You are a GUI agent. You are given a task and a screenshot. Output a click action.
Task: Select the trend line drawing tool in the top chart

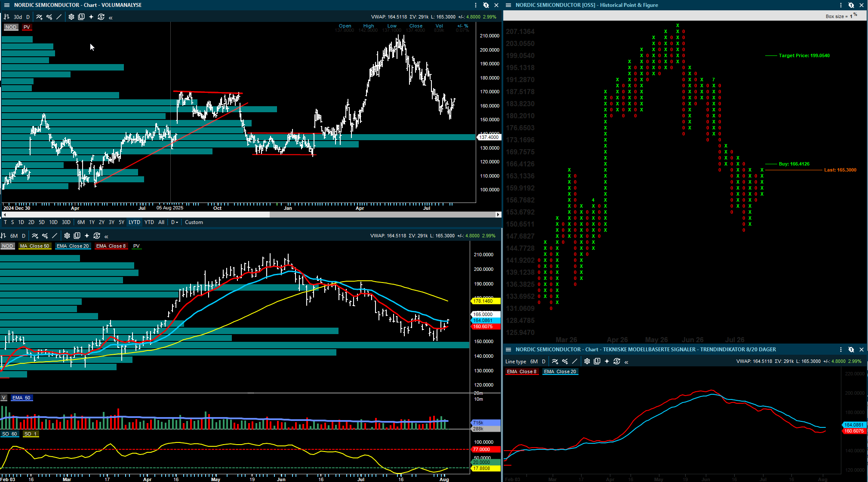[59, 17]
